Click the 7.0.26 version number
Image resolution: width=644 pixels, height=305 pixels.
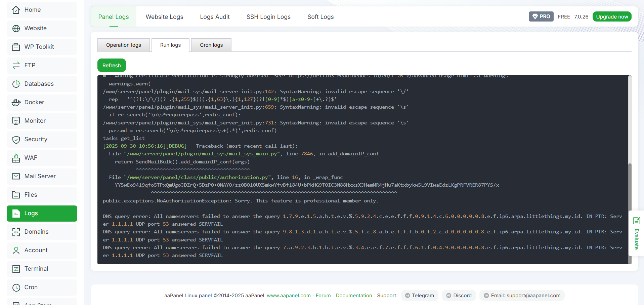(x=581, y=17)
